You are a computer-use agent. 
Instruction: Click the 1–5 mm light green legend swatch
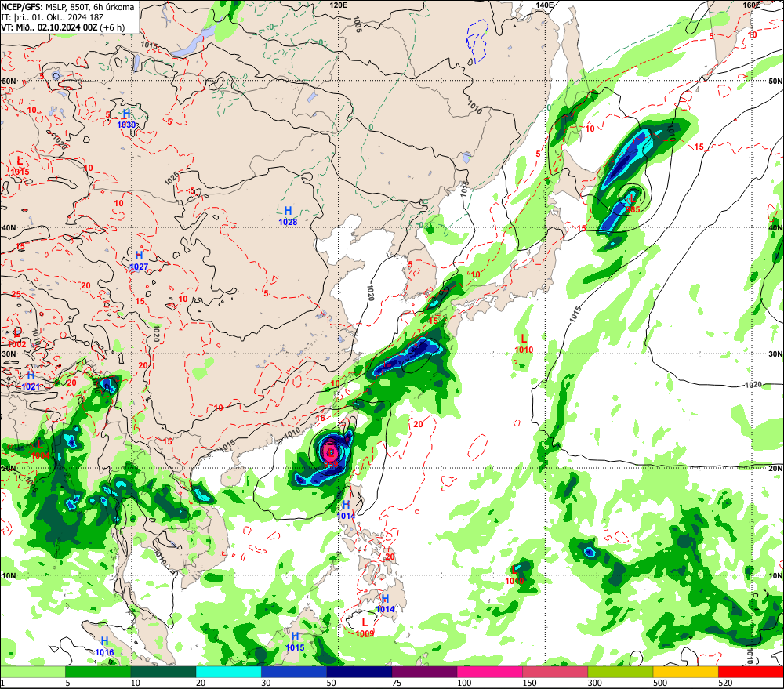32,672
